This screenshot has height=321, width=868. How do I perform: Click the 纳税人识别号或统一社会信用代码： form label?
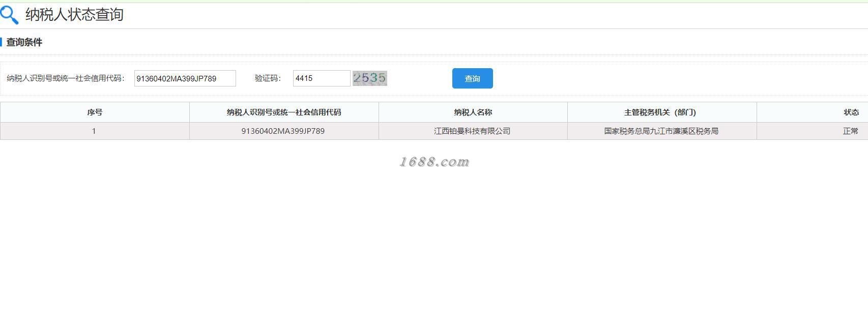[66, 78]
